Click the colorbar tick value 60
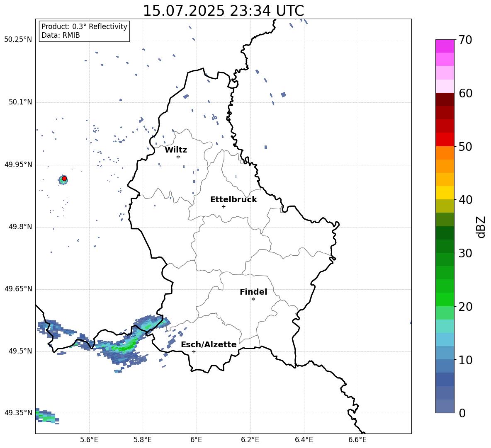This screenshot has width=491, height=448. (465, 93)
